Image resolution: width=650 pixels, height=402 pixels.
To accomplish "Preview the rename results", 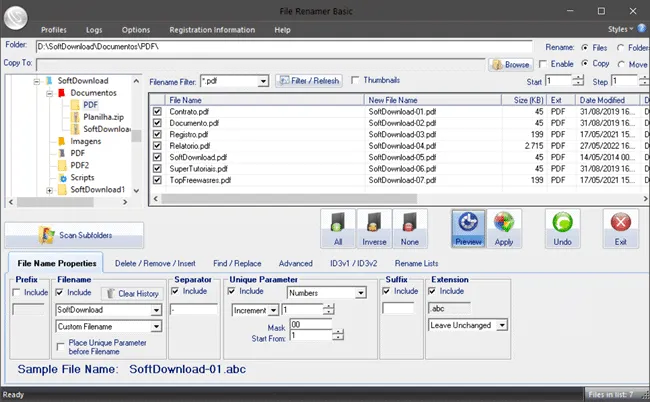I will coord(468,229).
